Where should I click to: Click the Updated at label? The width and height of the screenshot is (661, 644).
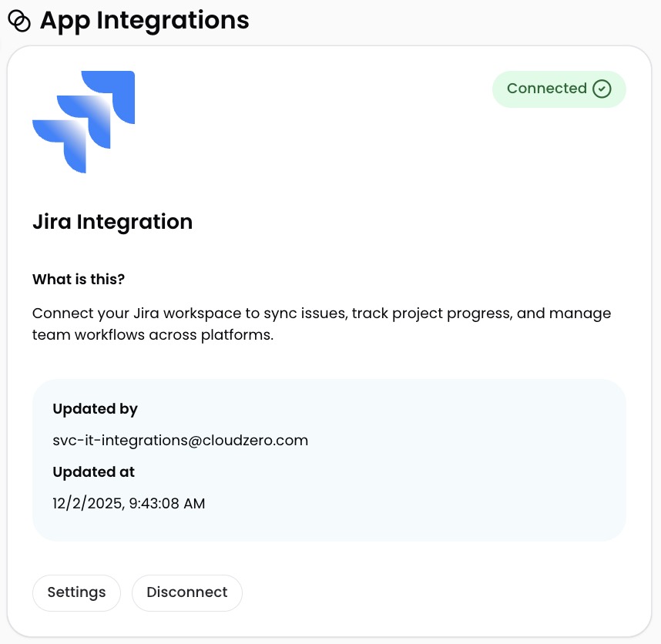click(93, 472)
